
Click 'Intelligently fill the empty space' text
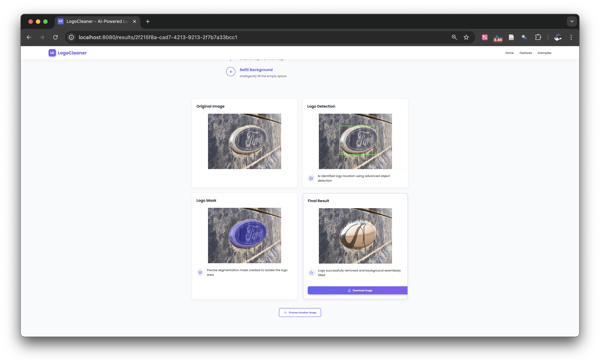click(263, 76)
